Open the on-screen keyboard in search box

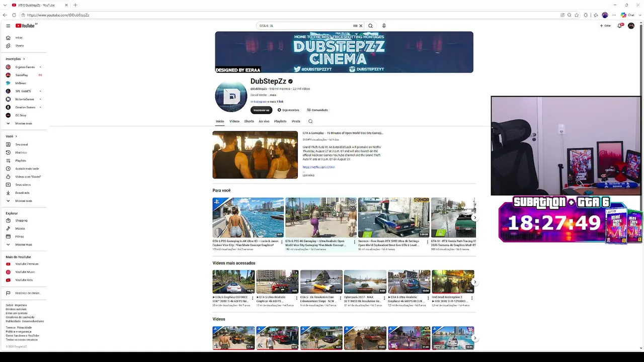[x=355, y=26]
